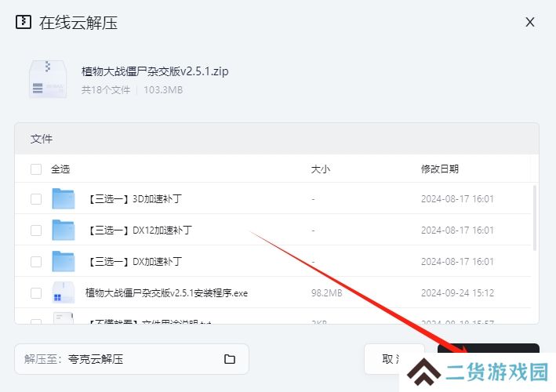Select 【三选一】3D加速补丁 file name
This screenshot has width=556, height=392.
point(134,199)
